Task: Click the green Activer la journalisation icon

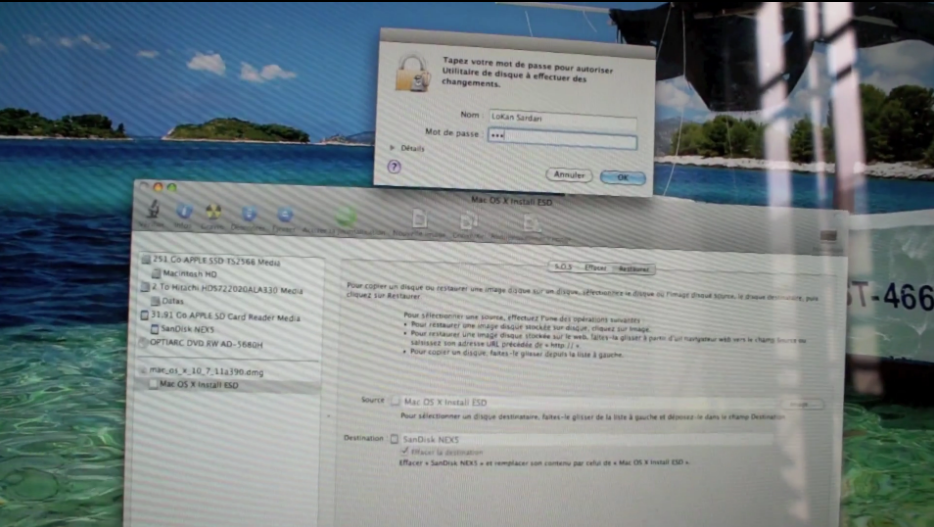Action: click(345, 216)
